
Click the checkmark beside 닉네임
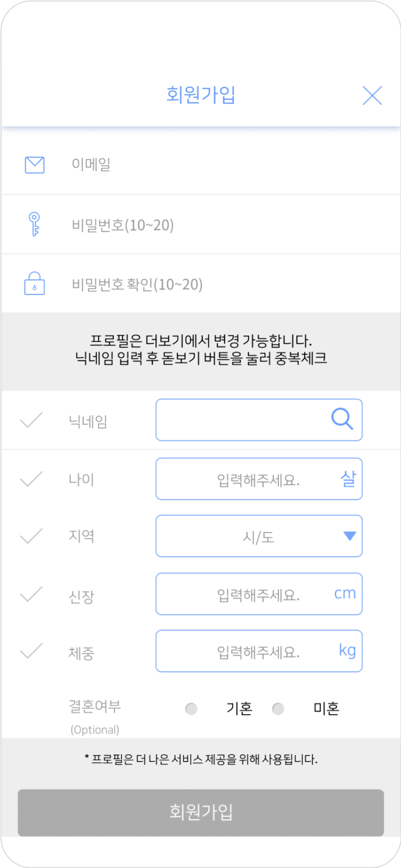[x=31, y=420]
